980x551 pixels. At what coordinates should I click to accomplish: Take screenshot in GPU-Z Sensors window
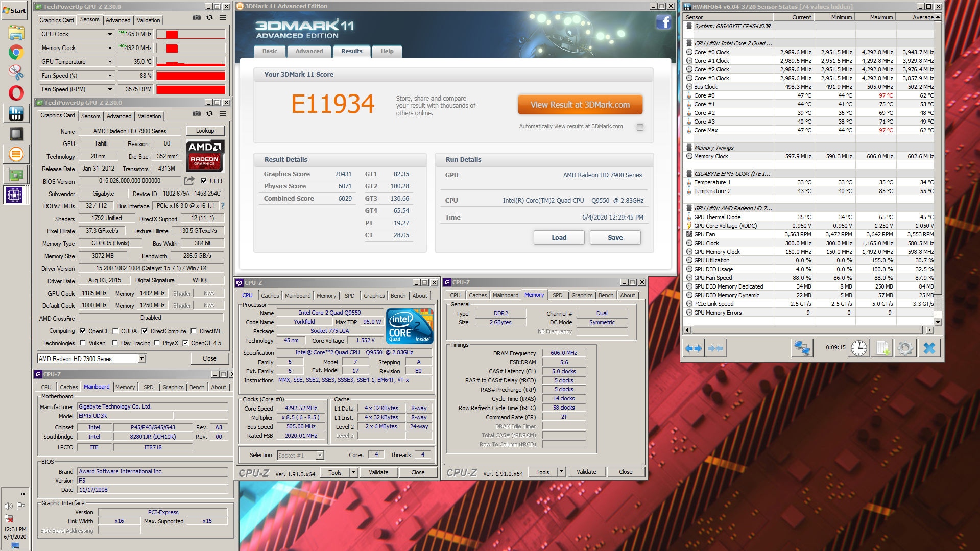point(196,17)
